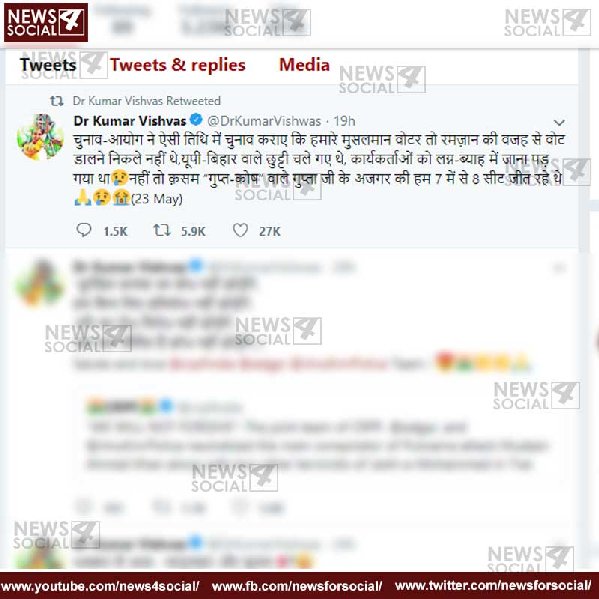Click the Dr Kumar Vishvas name link
This screenshot has height=599, width=599.
point(130,121)
